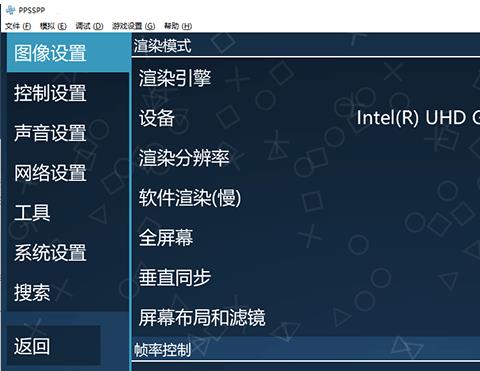Click the 返回 back button
The width and height of the screenshot is (480, 371).
(54, 346)
